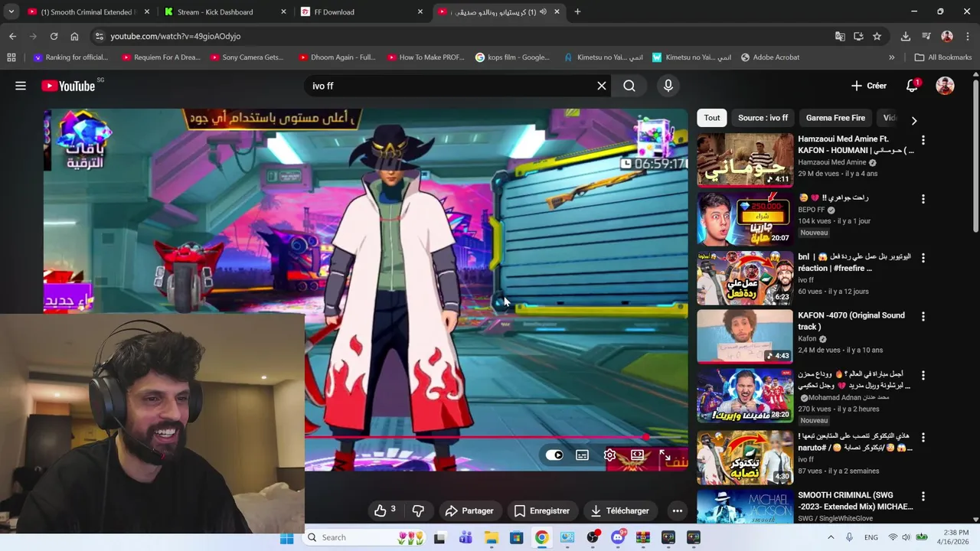Select the Source : ivo ff chip
This screenshot has height=551, width=980.
coord(763,118)
